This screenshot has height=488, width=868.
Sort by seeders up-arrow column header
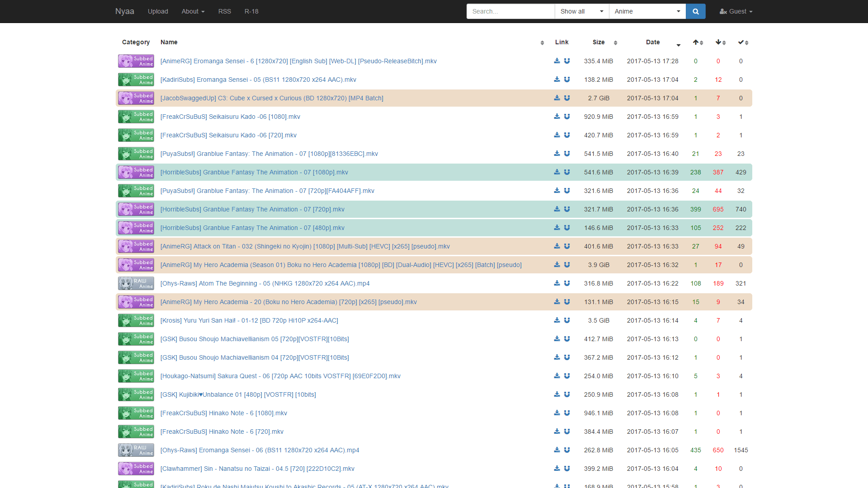point(698,42)
